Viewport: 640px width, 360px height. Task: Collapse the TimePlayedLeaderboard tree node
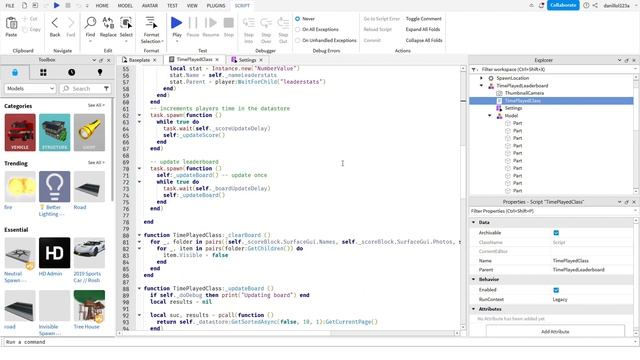pos(482,86)
